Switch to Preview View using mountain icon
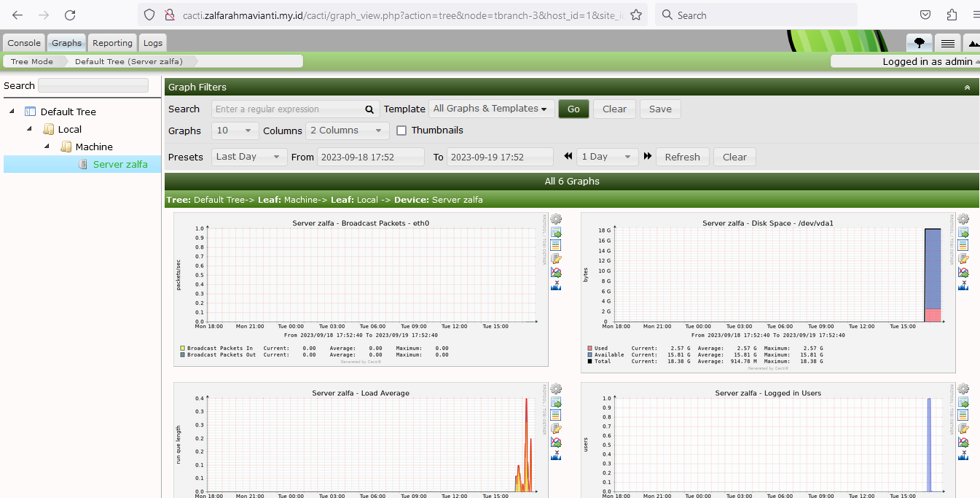 [972, 43]
